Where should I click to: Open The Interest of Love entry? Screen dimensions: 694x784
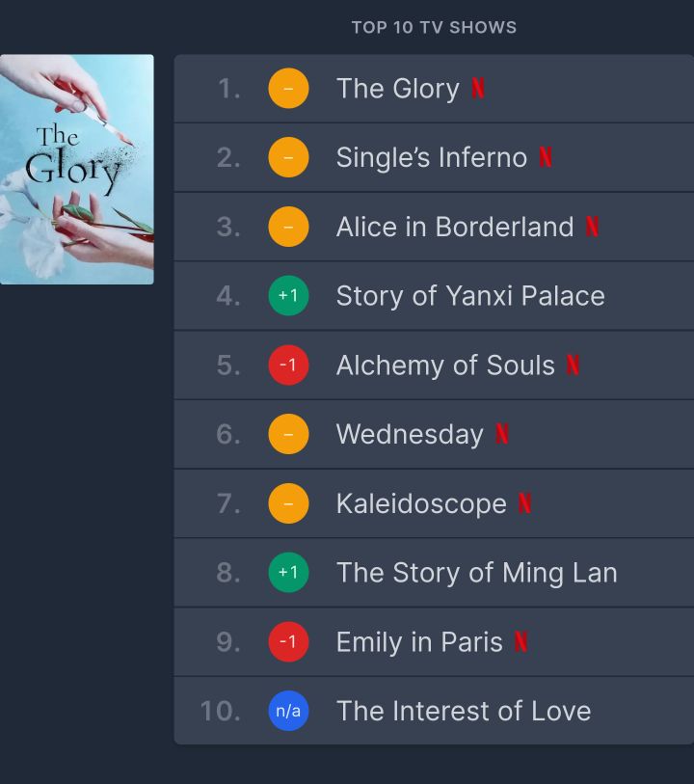click(463, 712)
